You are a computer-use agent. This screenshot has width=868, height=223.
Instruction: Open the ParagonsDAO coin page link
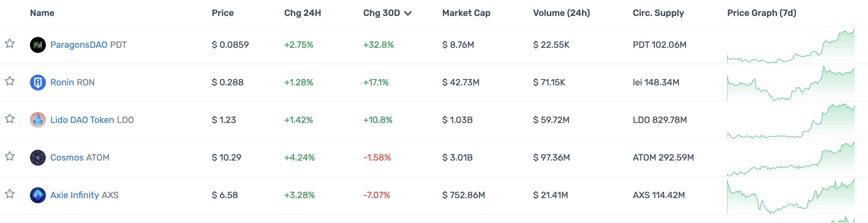click(x=78, y=45)
